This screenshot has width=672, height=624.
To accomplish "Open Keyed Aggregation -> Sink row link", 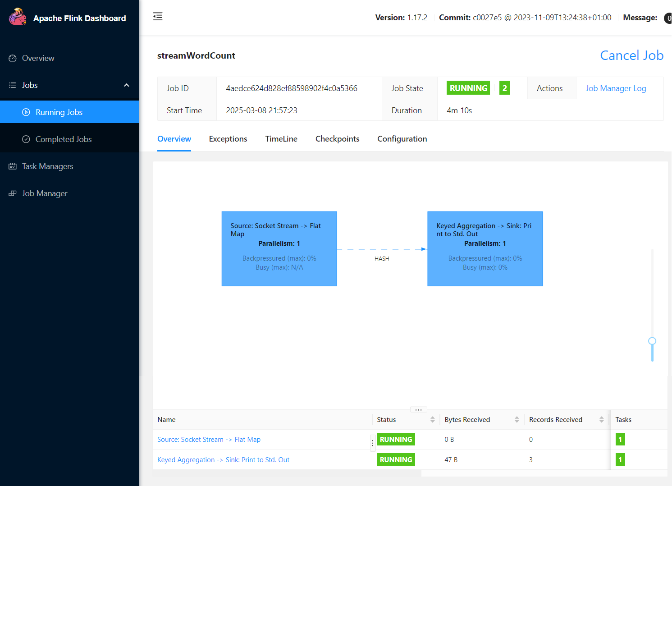I will (x=223, y=460).
